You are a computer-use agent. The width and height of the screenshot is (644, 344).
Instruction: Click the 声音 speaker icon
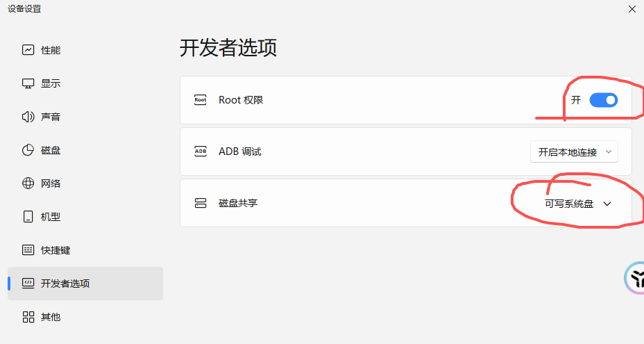[28, 117]
